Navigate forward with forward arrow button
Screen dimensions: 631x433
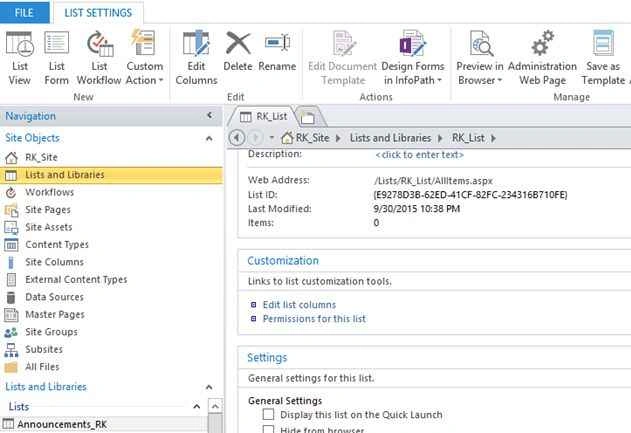point(255,138)
